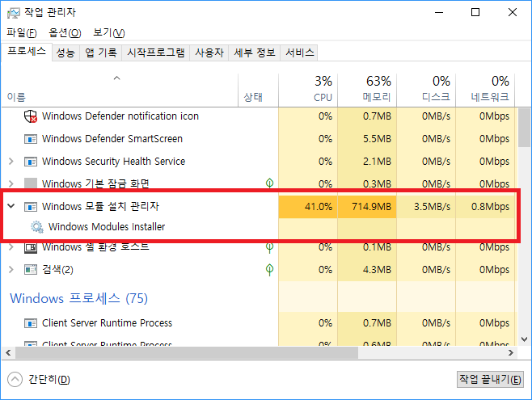The width and height of the screenshot is (532, 400).
Task: Click the 3.5MB/s disk value cell
Action: coord(426,207)
